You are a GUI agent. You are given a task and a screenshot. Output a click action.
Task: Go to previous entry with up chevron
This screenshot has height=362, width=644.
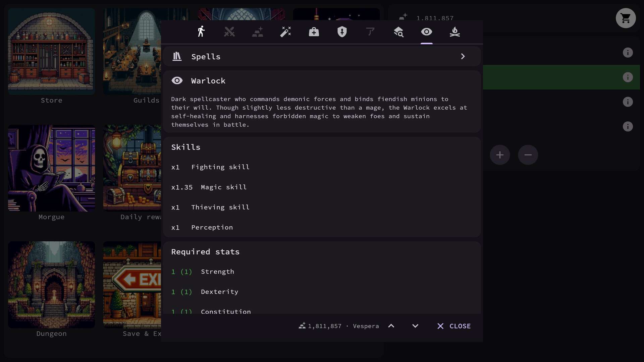391,326
